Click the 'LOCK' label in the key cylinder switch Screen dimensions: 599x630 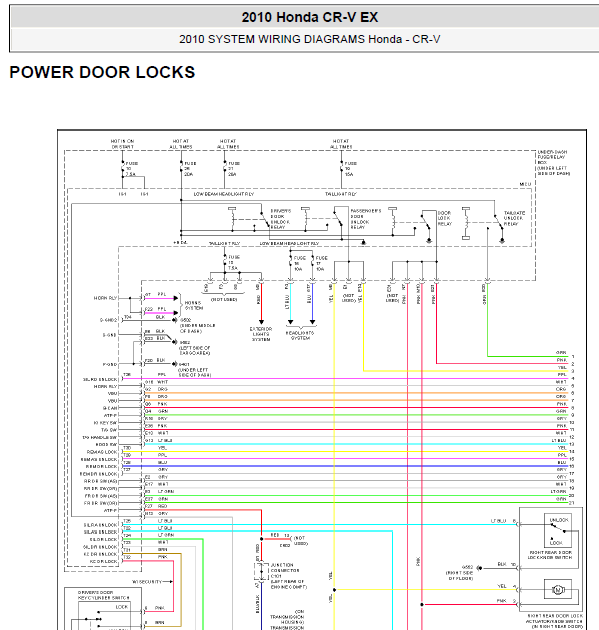(x=122, y=607)
